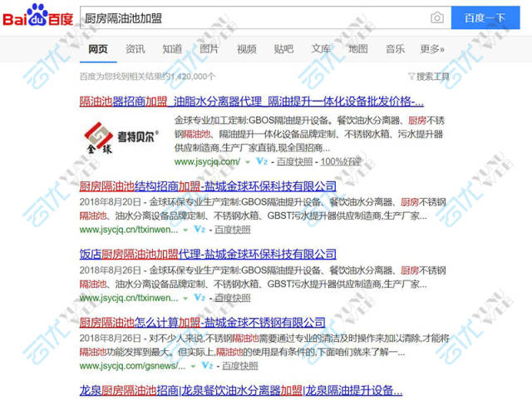Switch to the 贴吧 tab

click(x=283, y=49)
